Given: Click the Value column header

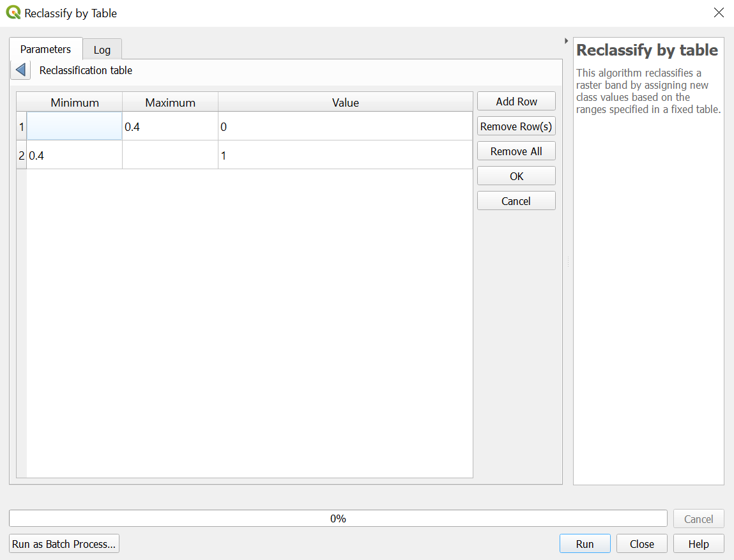Looking at the screenshot, I should (x=345, y=102).
